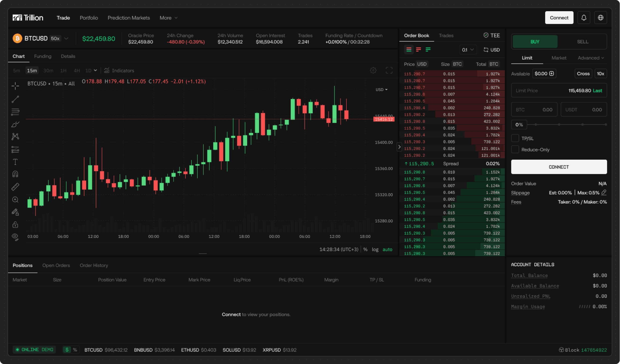Activate the magnet snap tool
The height and width of the screenshot is (364, 620).
[x=15, y=174]
